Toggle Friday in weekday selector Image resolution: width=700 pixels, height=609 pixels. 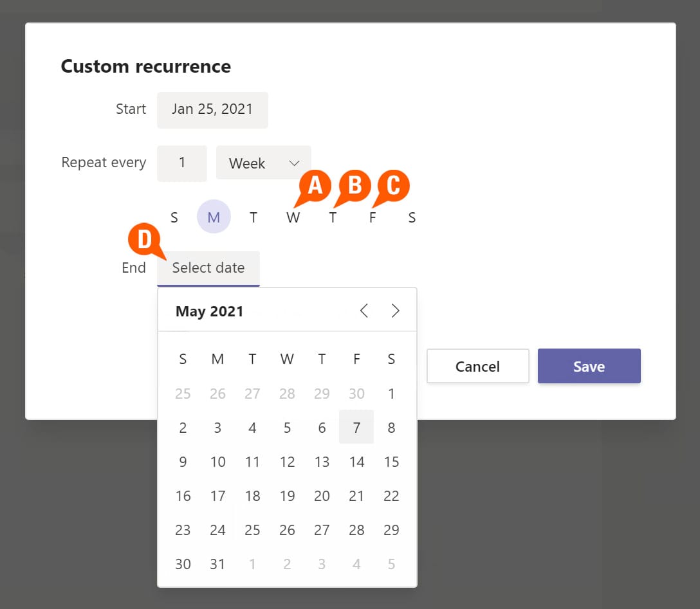click(x=373, y=217)
